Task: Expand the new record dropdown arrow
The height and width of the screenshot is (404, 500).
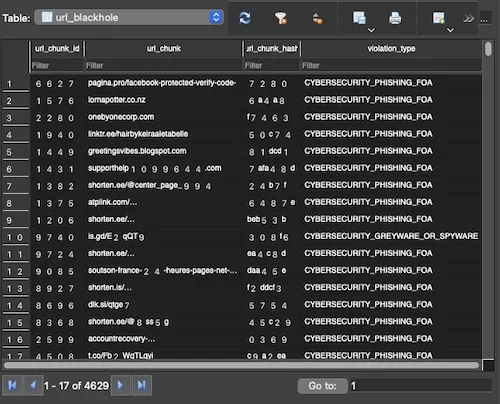Action: (450, 30)
